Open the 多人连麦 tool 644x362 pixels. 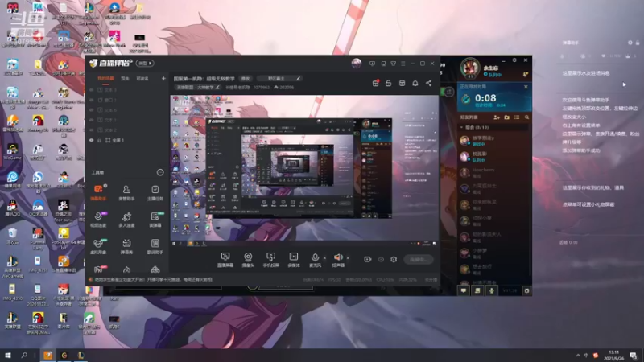(126, 219)
